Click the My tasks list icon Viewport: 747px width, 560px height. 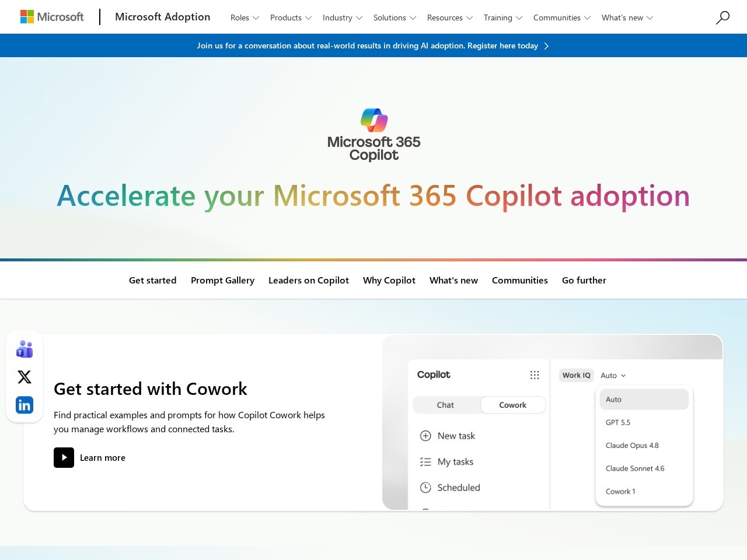pos(425,461)
